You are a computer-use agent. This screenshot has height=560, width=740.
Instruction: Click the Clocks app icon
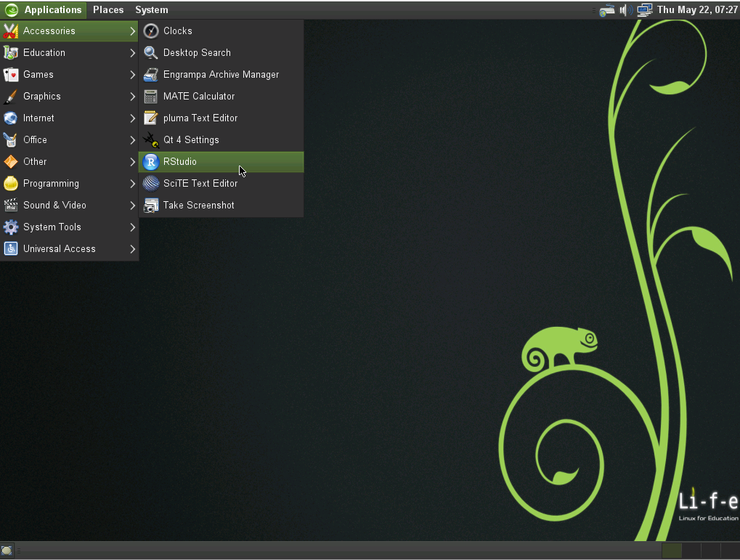(151, 31)
